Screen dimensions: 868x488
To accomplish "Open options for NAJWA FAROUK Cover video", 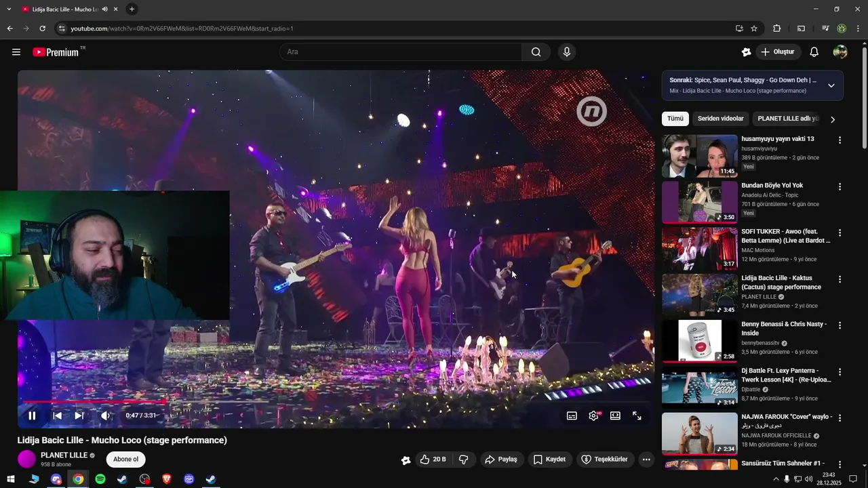I will click(x=840, y=418).
